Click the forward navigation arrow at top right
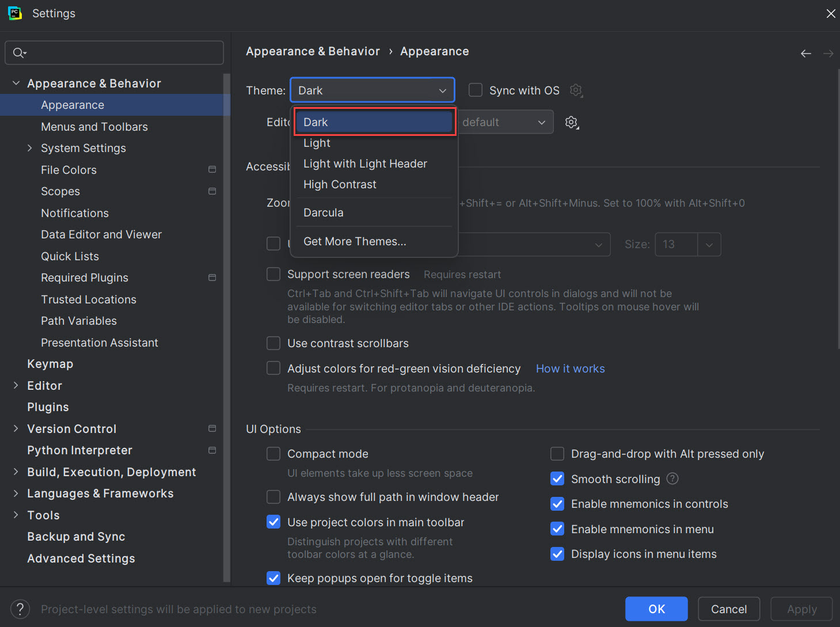840x627 pixels. click(x=828, y=53)
